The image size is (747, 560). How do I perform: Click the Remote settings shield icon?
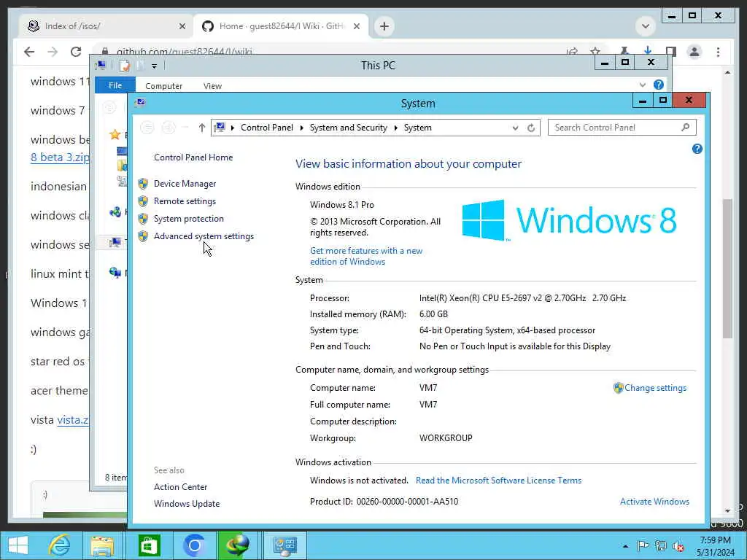point(143,201)
